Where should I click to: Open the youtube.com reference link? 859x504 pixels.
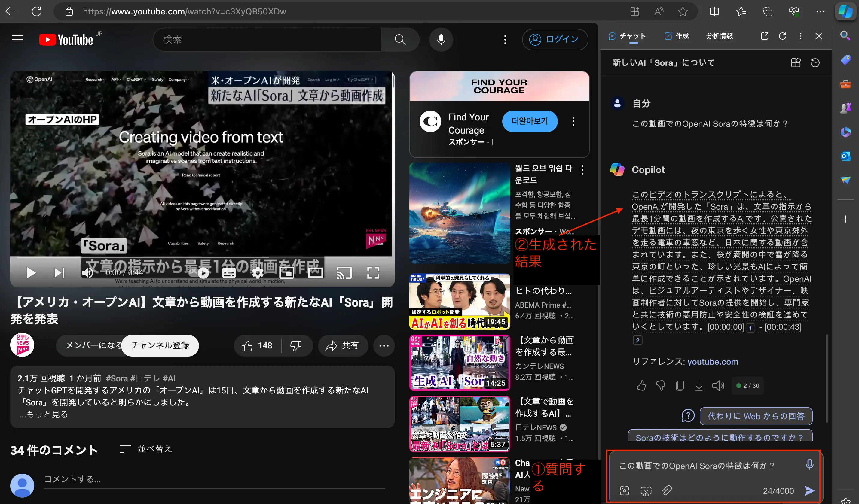click(x=712, y=362)
